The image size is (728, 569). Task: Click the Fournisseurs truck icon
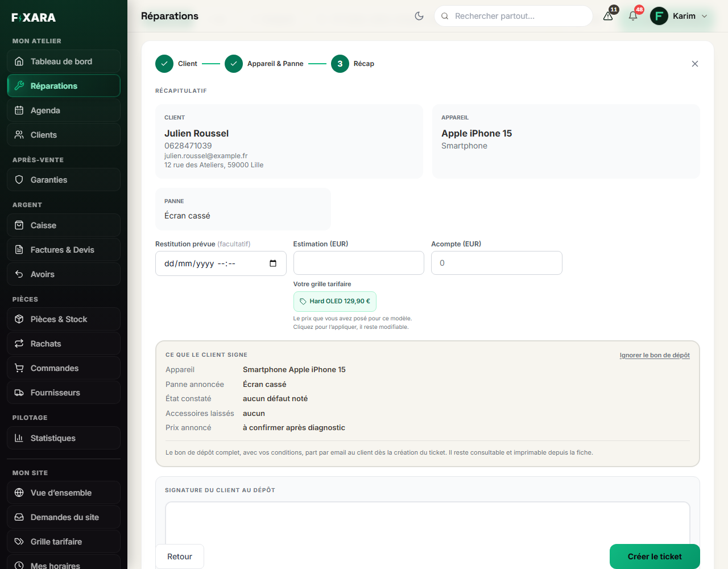19,393
